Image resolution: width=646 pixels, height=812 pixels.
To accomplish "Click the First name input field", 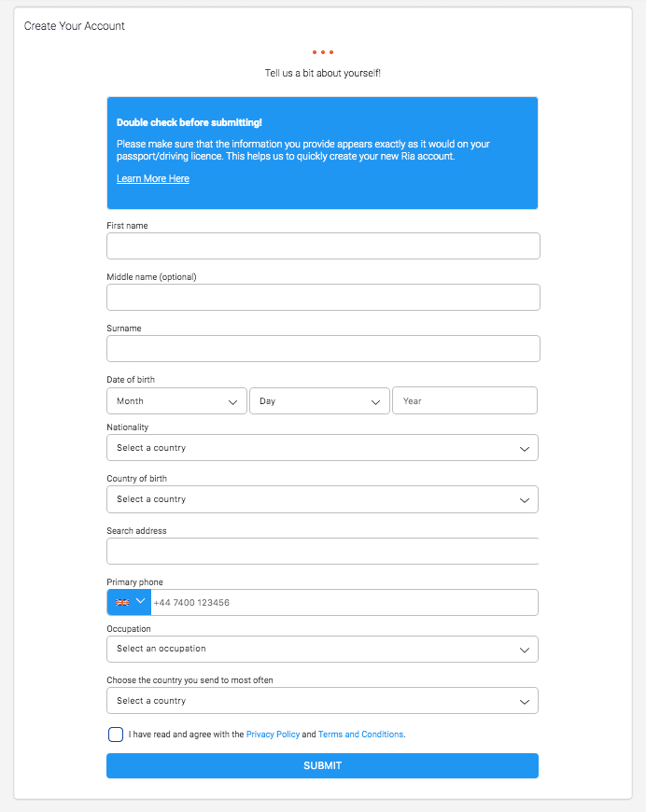I will click(323, 246).
